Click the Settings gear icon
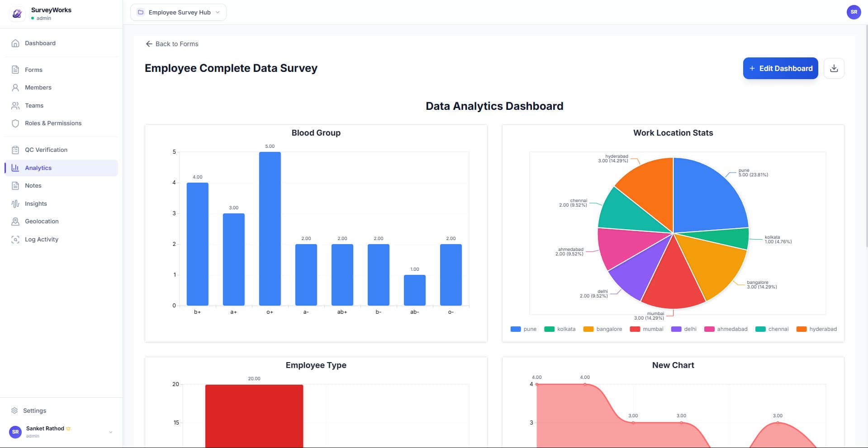Viewport: 868px width, 448px height. click(x=14, y=410)
